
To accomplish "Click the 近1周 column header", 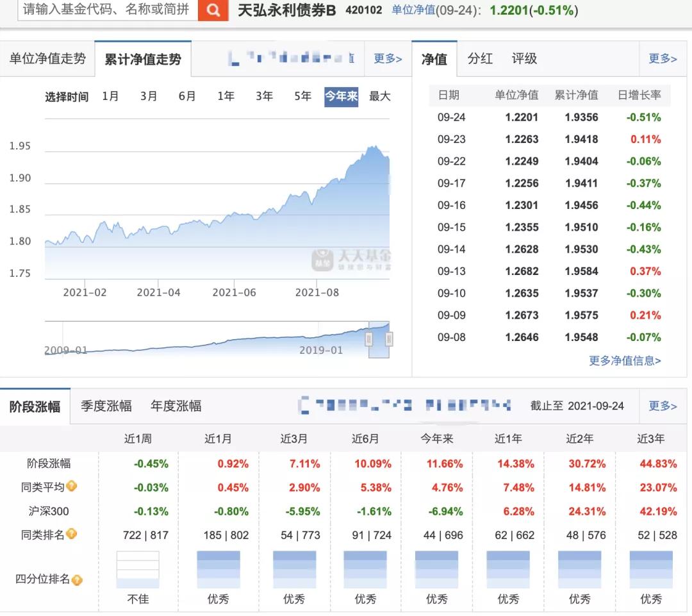I will click(138, 438).
